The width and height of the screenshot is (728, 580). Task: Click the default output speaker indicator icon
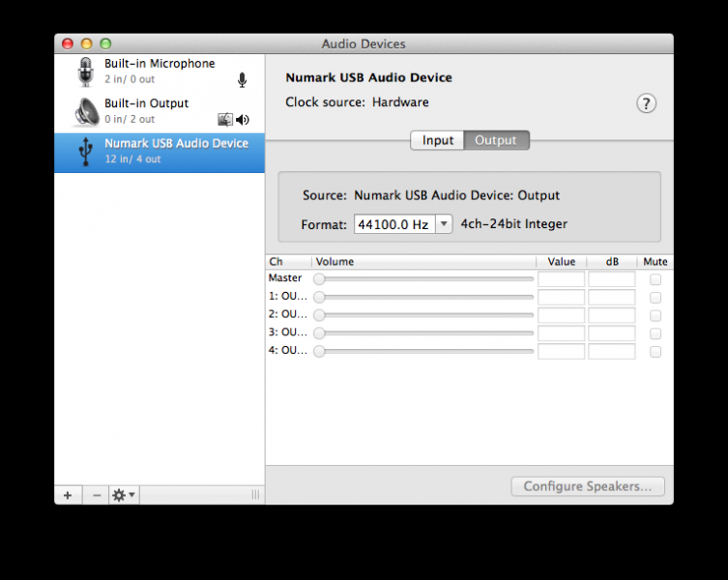point(243,120)
